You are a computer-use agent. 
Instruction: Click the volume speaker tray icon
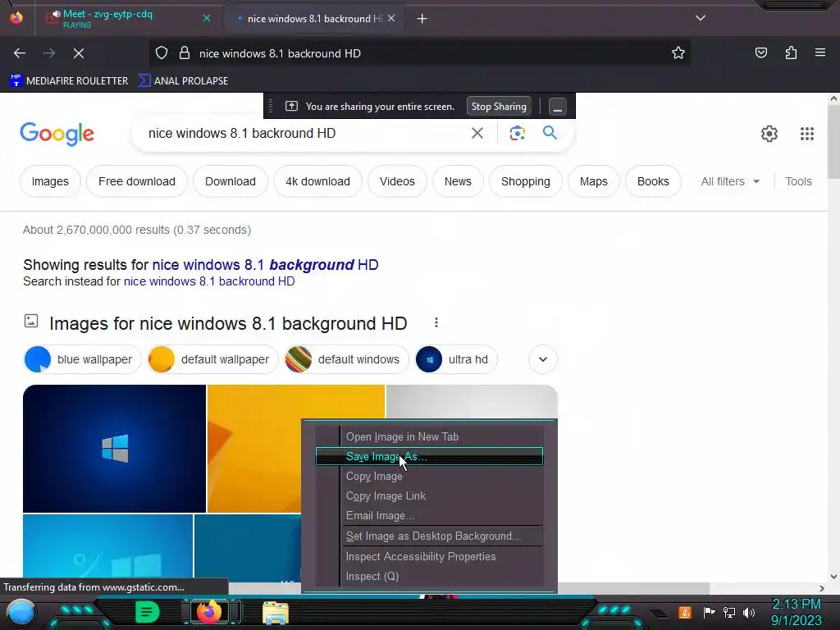[749, 612]
